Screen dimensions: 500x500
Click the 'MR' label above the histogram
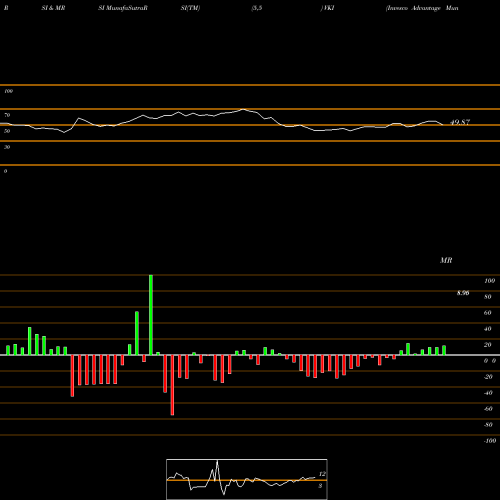(446, 260)
